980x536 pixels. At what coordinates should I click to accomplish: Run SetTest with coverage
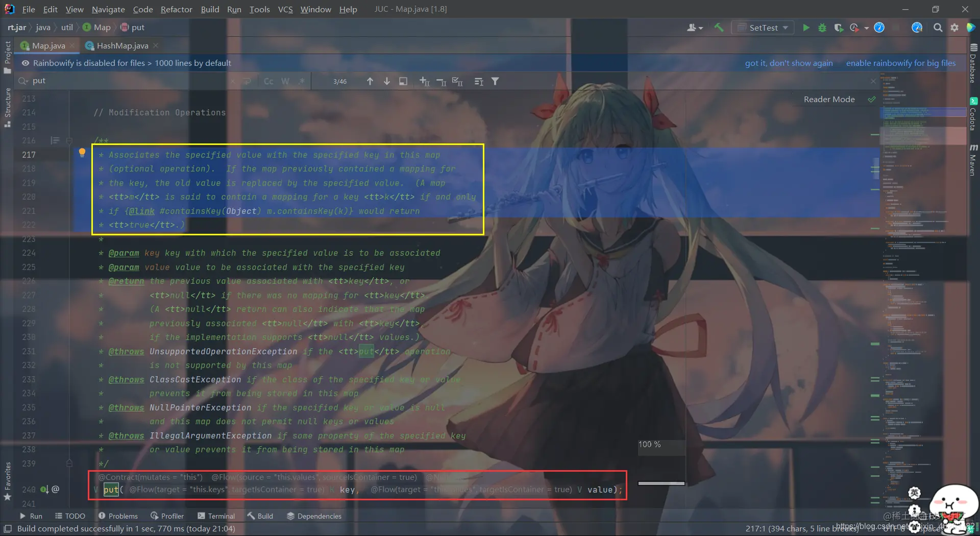[x=838, y=28]
